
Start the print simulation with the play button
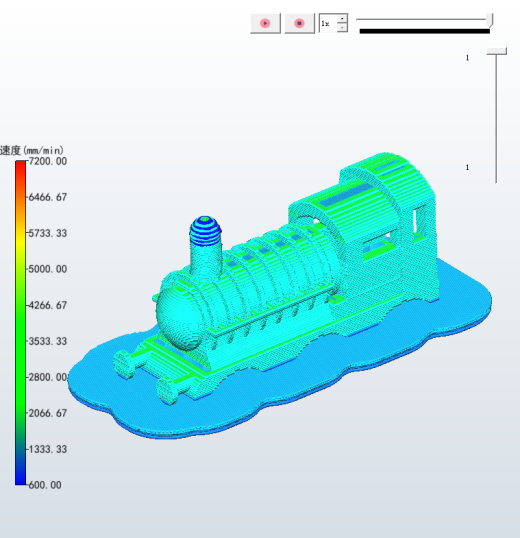[x=265, y=23]
